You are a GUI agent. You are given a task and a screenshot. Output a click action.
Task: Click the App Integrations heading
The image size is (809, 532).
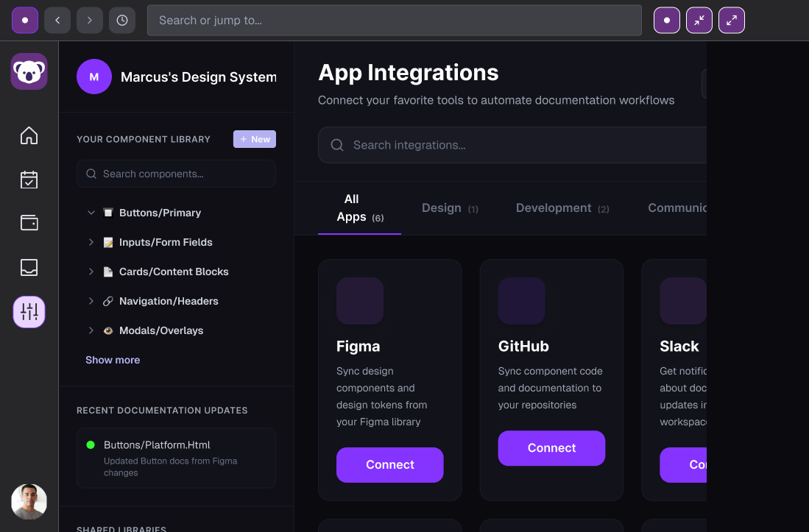click(408, 72)
